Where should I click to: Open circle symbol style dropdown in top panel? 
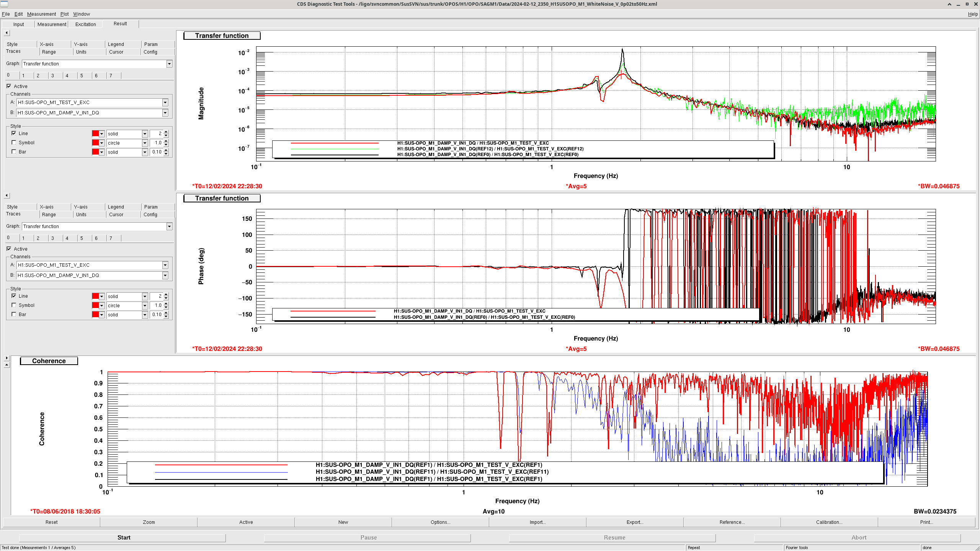[x=145, y=143]
